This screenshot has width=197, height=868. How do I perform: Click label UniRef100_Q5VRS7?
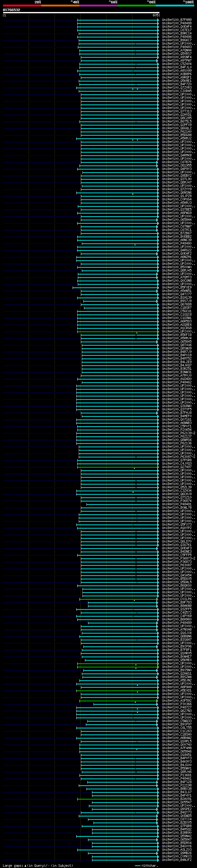[177, 54]
